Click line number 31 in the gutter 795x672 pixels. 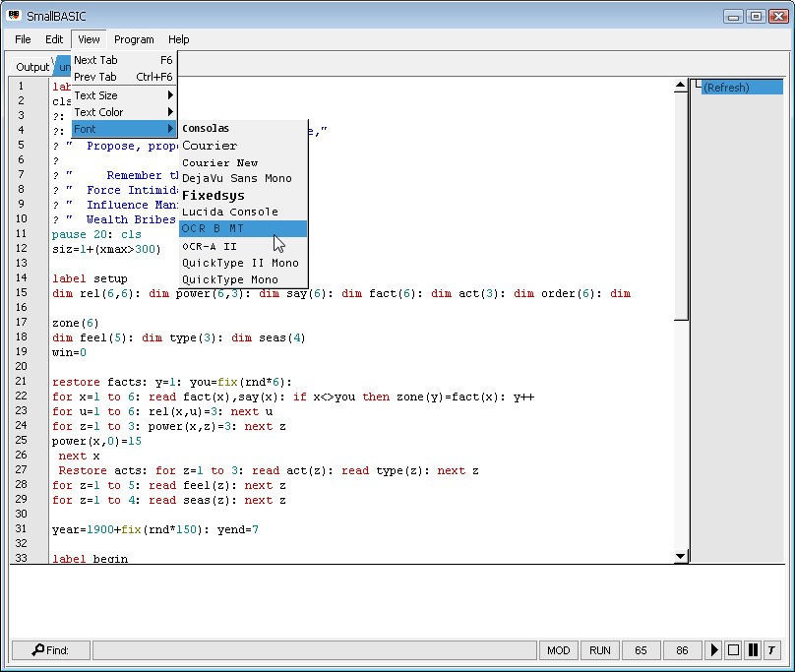[21, 528]
